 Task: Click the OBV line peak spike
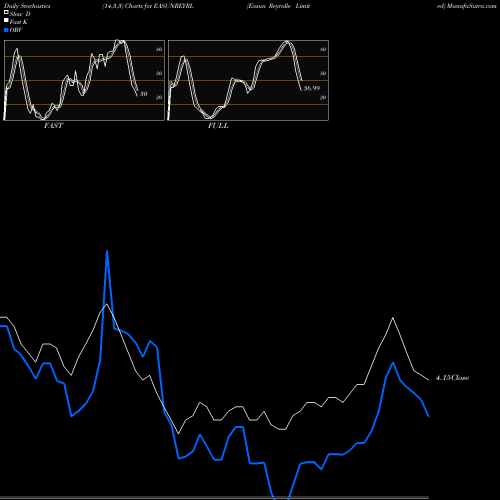tap(107, 252)
